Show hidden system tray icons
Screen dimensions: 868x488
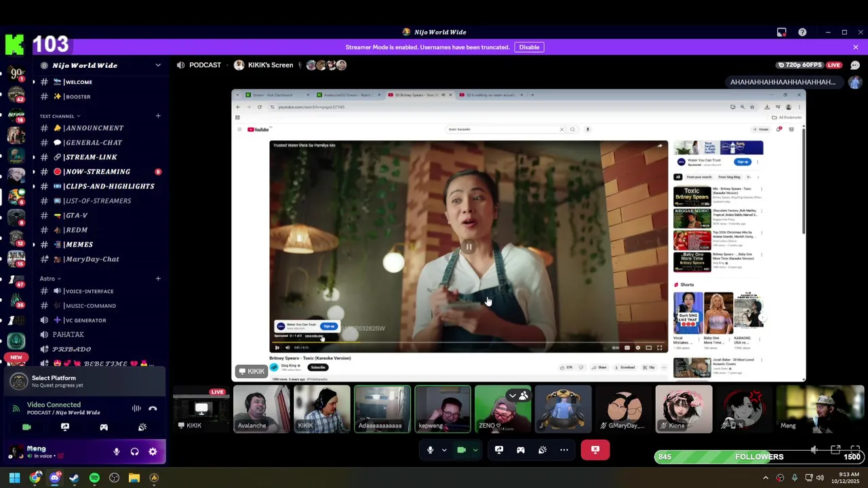click(766, 478)
